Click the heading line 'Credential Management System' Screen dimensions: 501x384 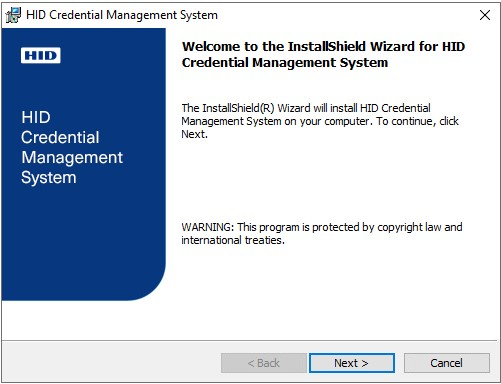[285, 63]
